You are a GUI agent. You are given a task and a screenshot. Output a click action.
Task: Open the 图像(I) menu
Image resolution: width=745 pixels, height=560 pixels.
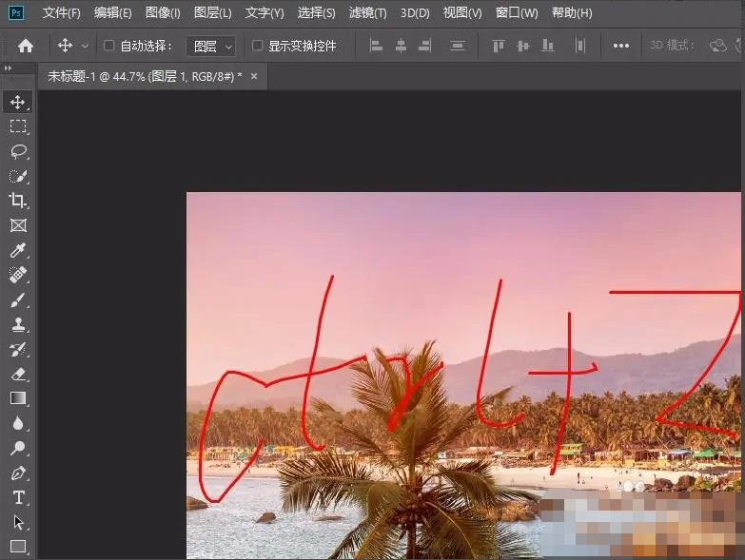click(x=163, y=13)
